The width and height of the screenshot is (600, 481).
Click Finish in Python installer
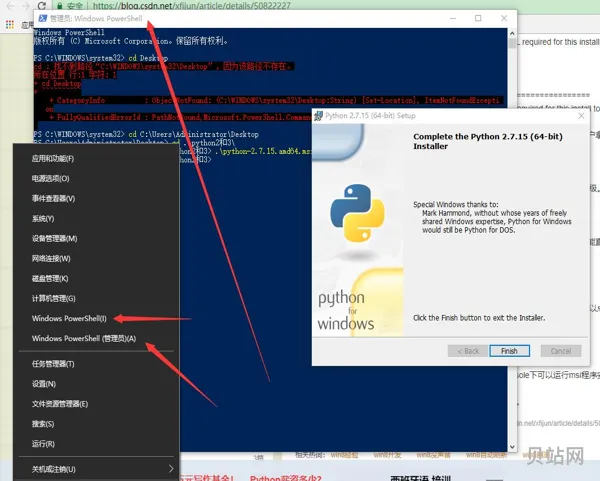click(509, 351)
